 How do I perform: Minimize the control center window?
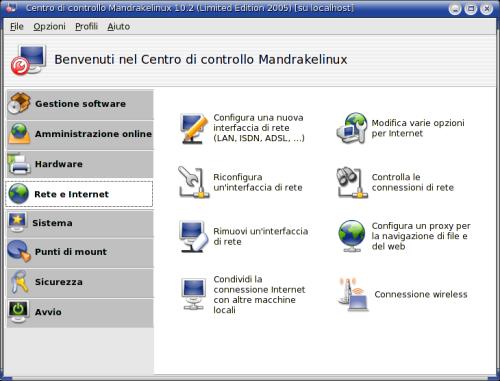click(455, 9)
